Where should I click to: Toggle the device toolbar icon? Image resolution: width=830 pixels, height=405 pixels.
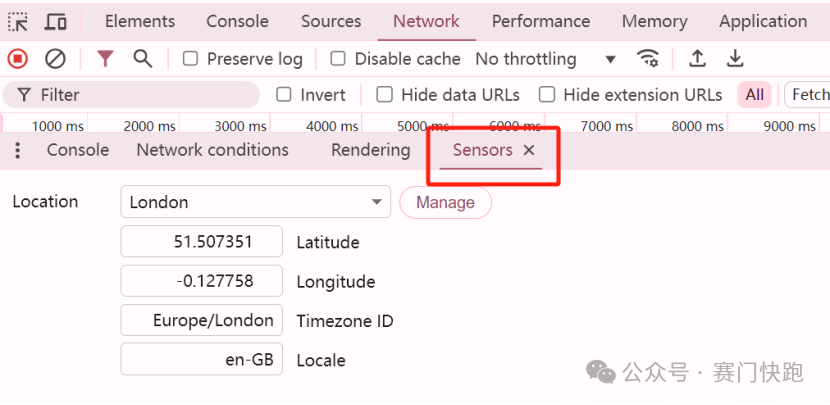point(56,21)
